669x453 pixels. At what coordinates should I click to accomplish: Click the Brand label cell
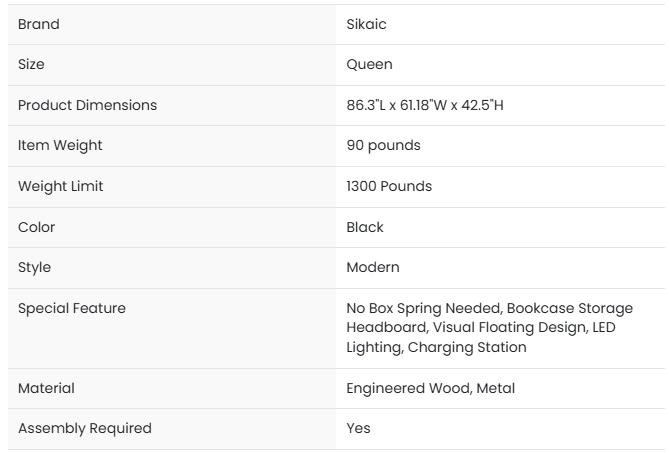tap(39, 24)
